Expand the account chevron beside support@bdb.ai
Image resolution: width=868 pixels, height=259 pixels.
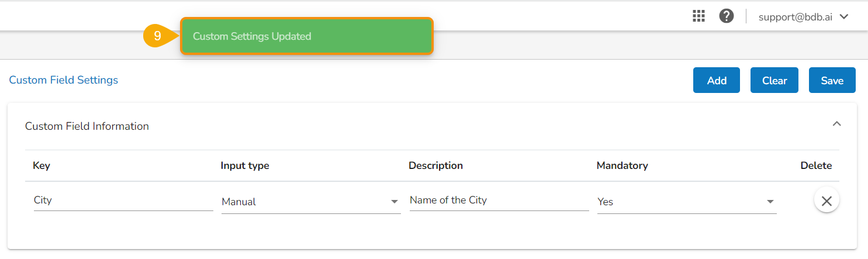(x=844, y=16)
